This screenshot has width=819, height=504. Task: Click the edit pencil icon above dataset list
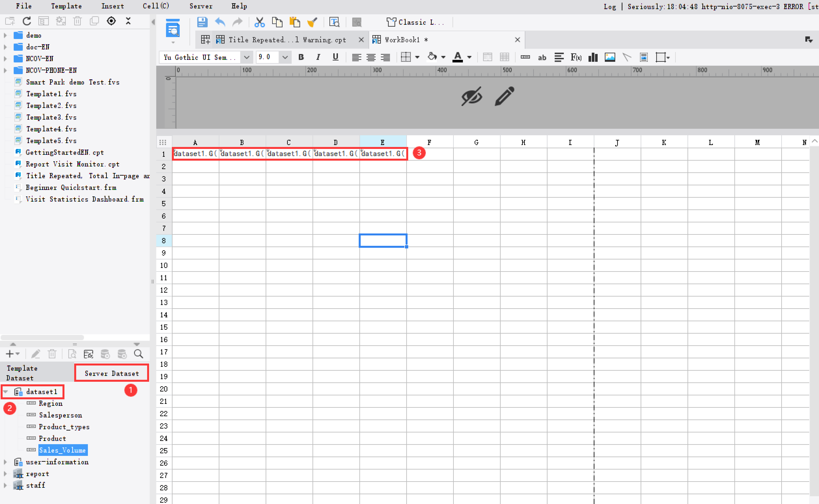point(36,354)
